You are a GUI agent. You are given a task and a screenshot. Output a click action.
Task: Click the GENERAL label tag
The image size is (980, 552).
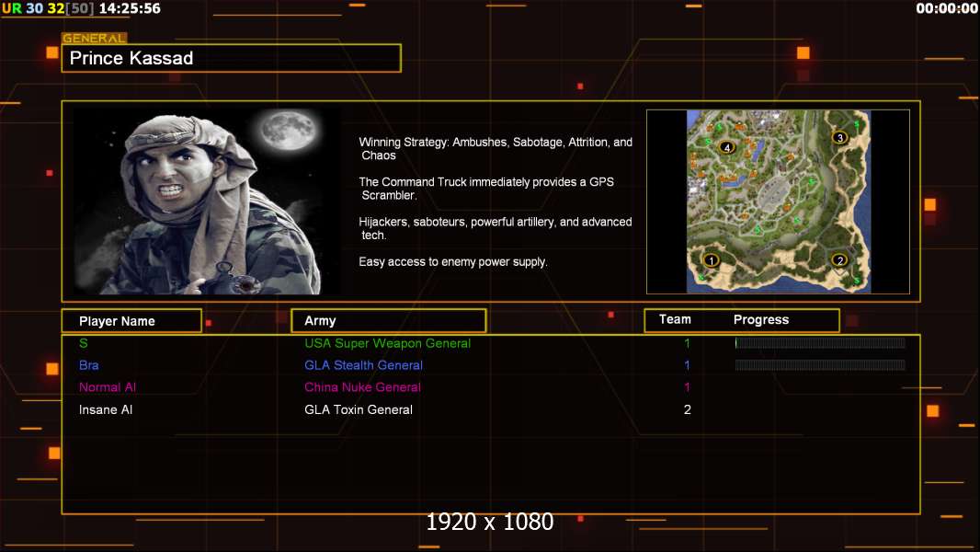tap(95, 38)
